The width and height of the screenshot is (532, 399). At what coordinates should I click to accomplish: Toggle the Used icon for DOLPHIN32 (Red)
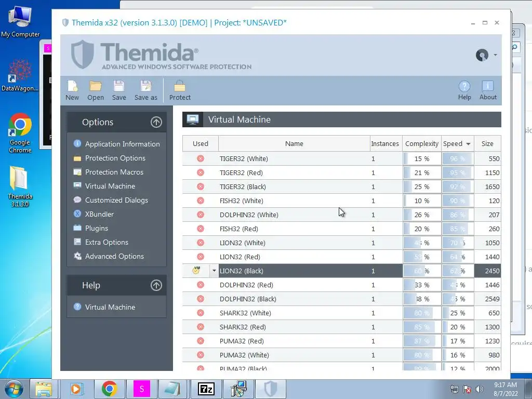(x=201, y=285)
